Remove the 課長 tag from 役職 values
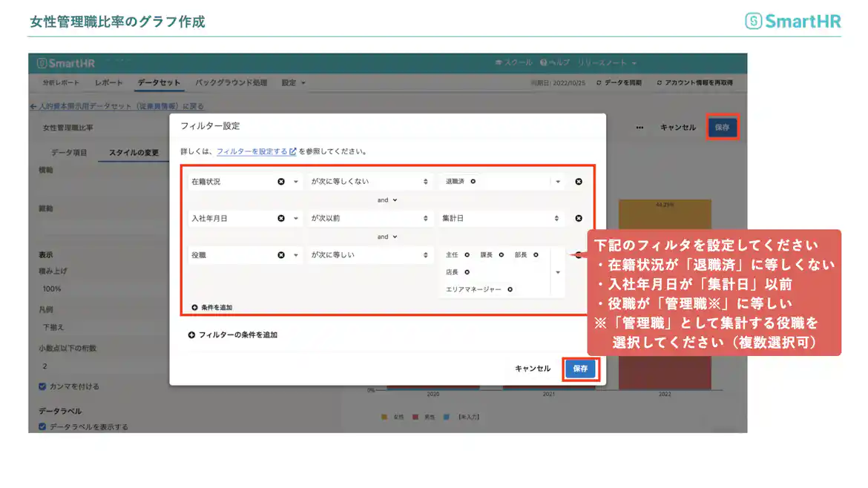The height and width of the screenshot is (488, 868). click(x=500, y=255)
